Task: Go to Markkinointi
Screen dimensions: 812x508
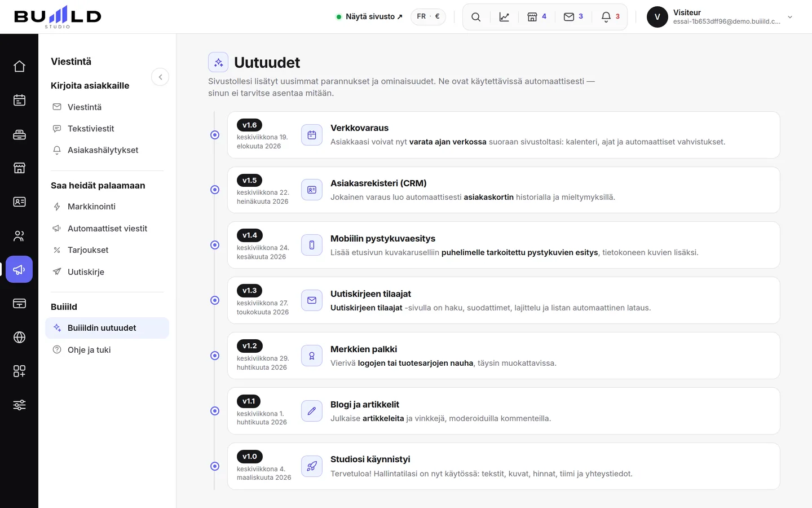Action: (x=107, y=207)
